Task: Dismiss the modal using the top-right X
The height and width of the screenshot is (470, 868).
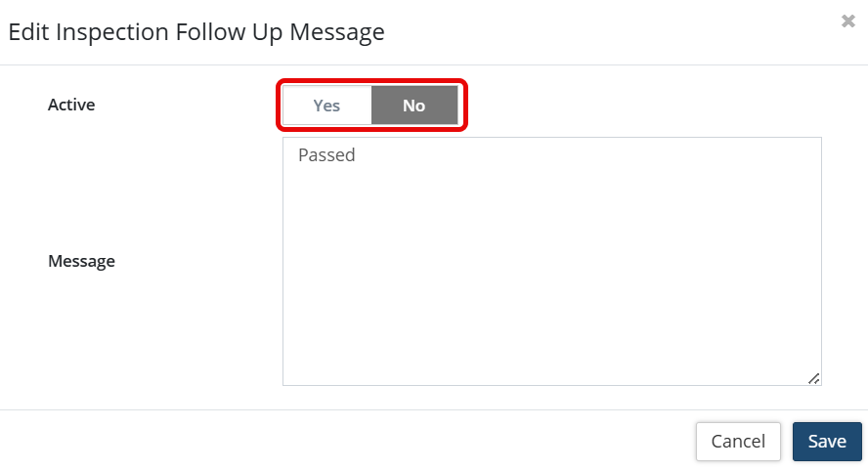Action: (x=847, y=21)
